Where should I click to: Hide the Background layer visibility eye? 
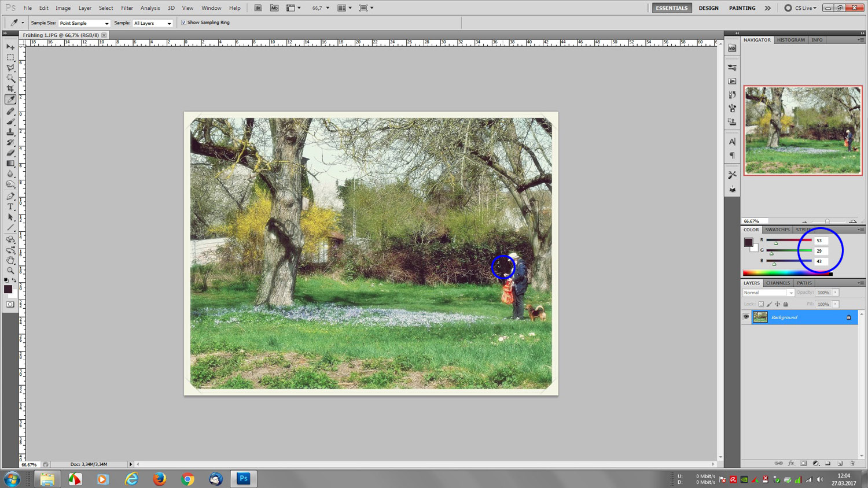pos(746,317)
